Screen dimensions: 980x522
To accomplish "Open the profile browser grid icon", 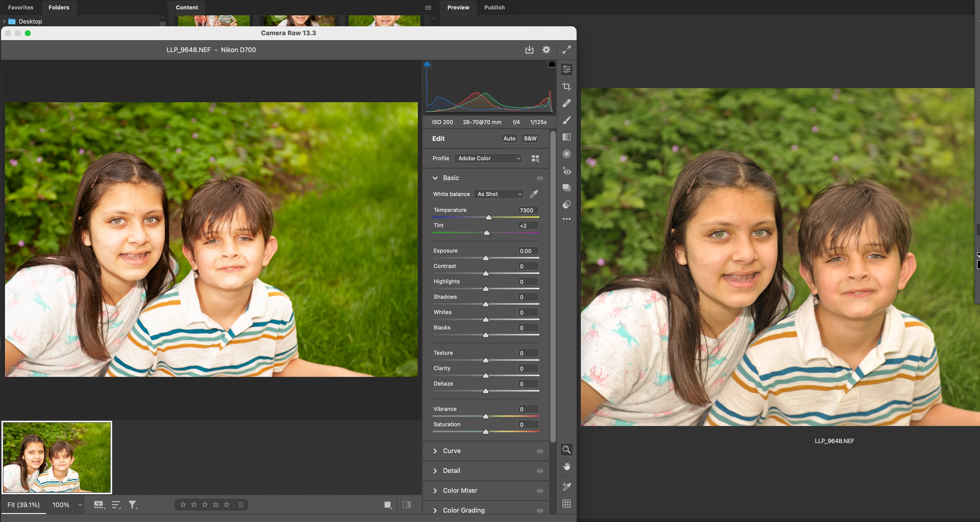I will [x=535, y=158].
